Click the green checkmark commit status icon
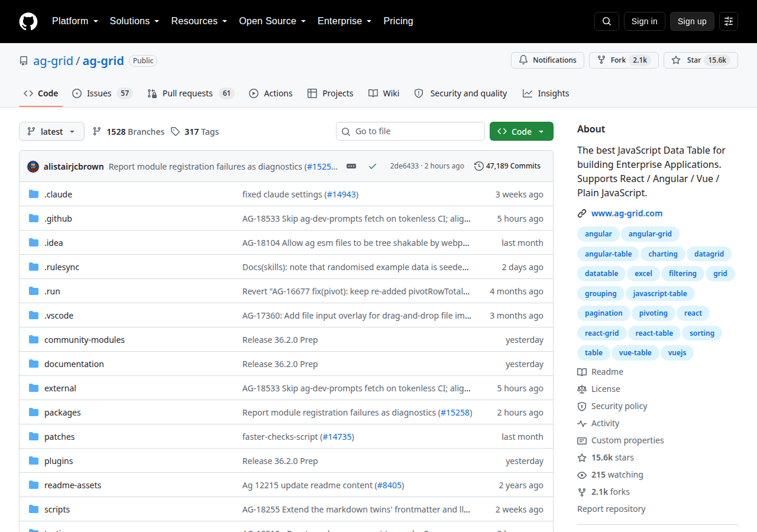The image size is (757, 532). pos(373,166)
